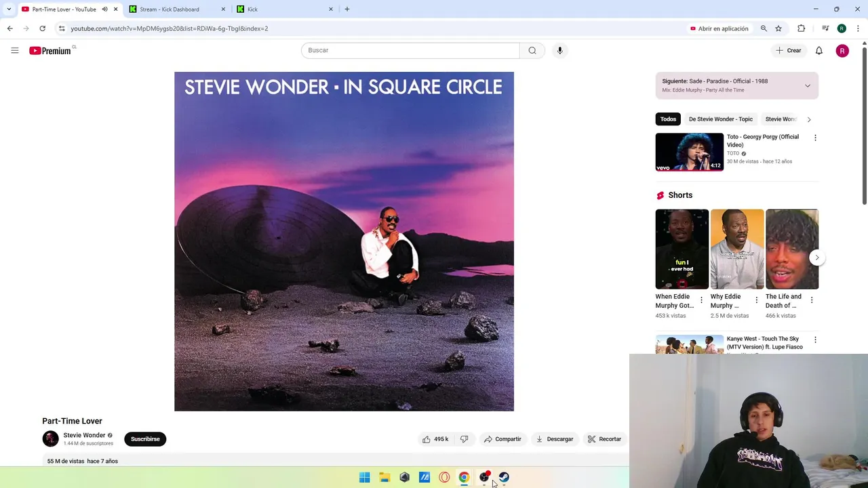This screenshot has width=868, height=488.
Task: Open options for 'The Life and Death of' short
Action: click(x=812, y=300)
